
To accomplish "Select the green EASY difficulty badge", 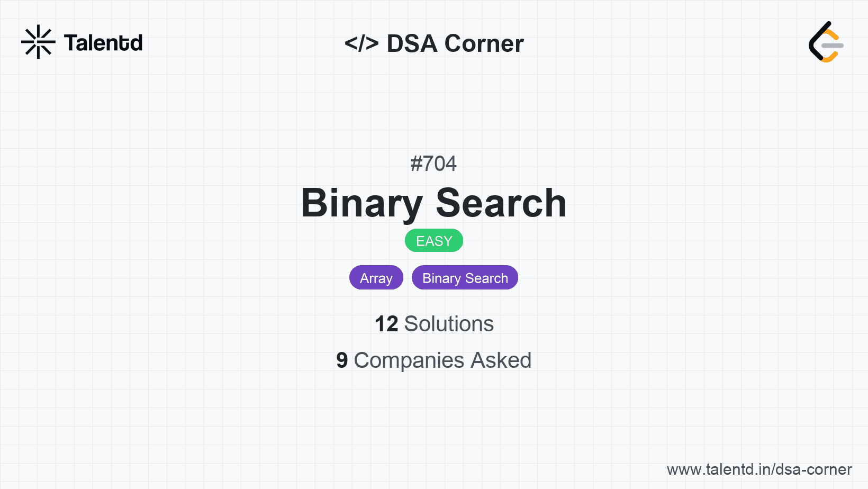I will 434,241.
